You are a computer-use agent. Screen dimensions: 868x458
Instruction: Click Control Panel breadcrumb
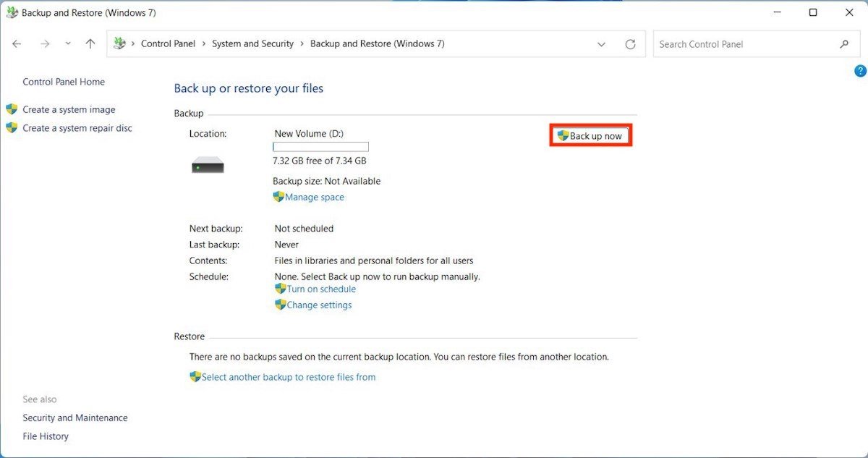tap(169, 44)
